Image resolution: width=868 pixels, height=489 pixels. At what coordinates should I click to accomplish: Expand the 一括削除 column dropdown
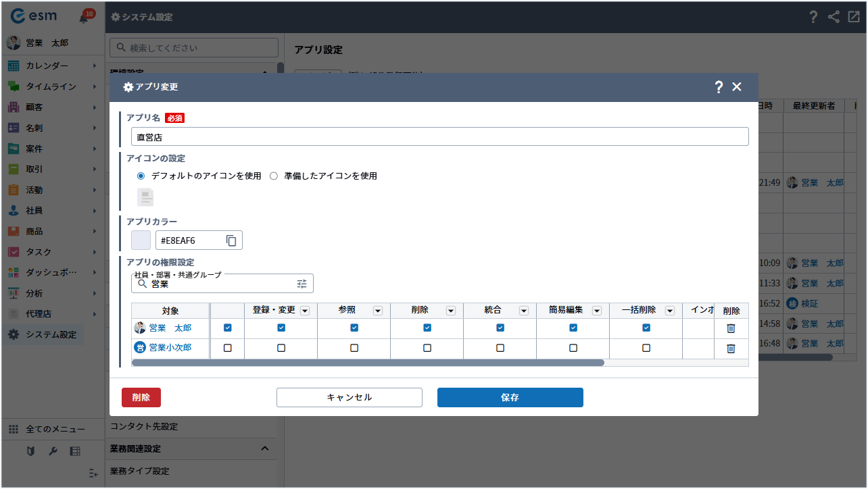pos(670,311)
